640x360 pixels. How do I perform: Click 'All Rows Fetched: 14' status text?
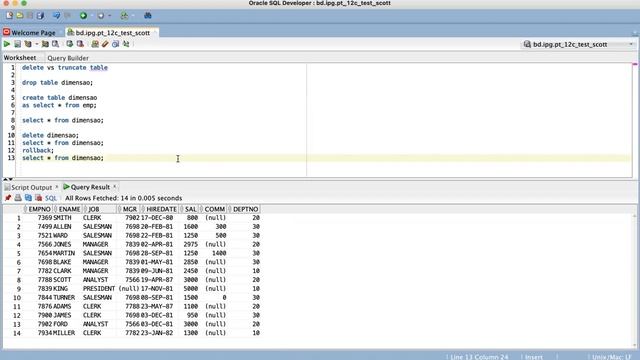pyautogui.click(x=124, y=198)
